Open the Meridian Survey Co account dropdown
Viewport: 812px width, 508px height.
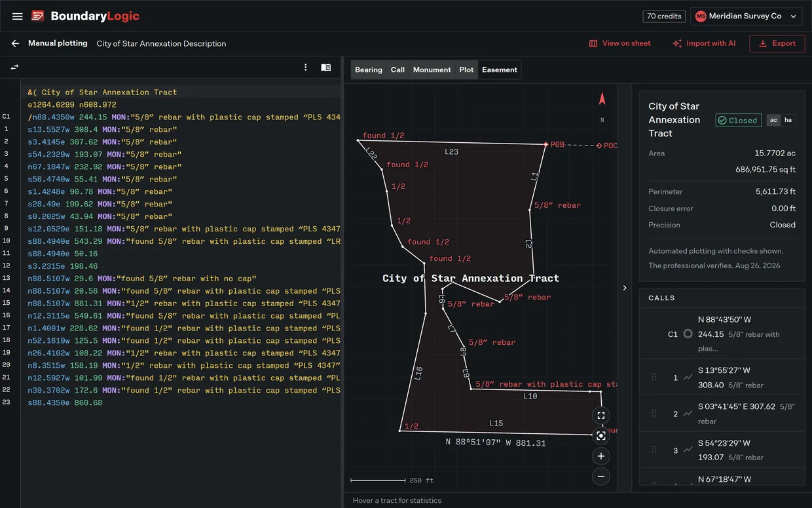(x=747, y=16)
